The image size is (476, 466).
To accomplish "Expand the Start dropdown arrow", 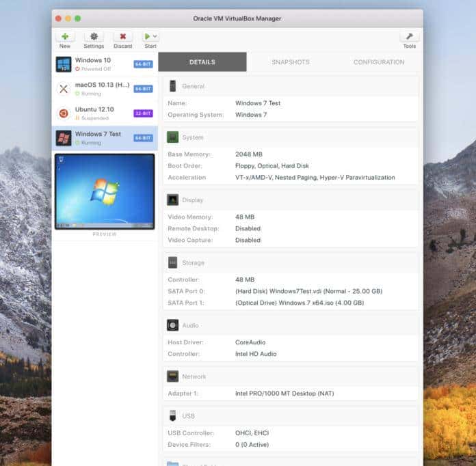I will coord(155,37).
